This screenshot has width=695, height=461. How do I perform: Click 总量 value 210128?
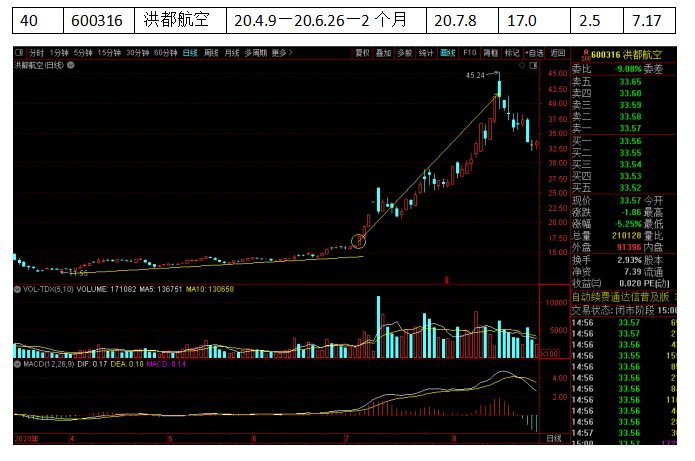click(x=626, y=235)
